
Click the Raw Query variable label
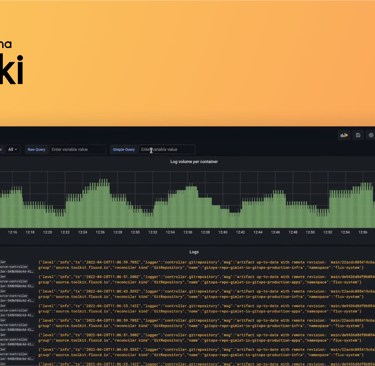pos(36,150)
